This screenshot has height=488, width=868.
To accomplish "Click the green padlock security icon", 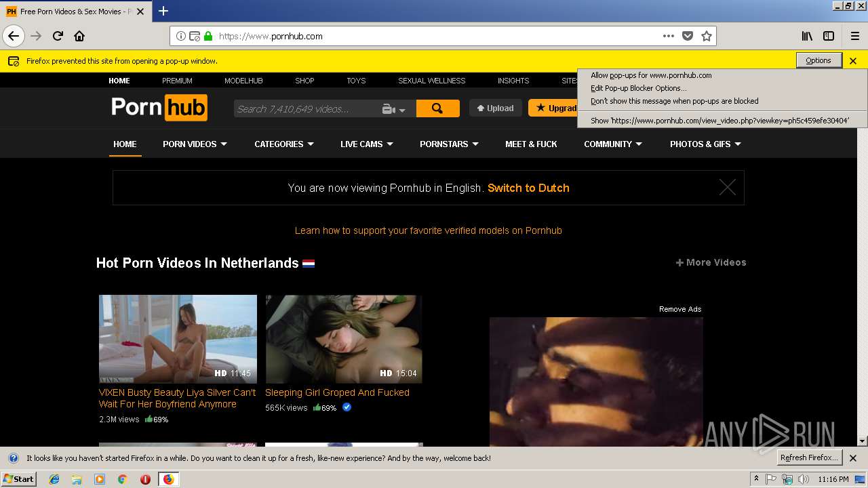I will coord(208,36).
